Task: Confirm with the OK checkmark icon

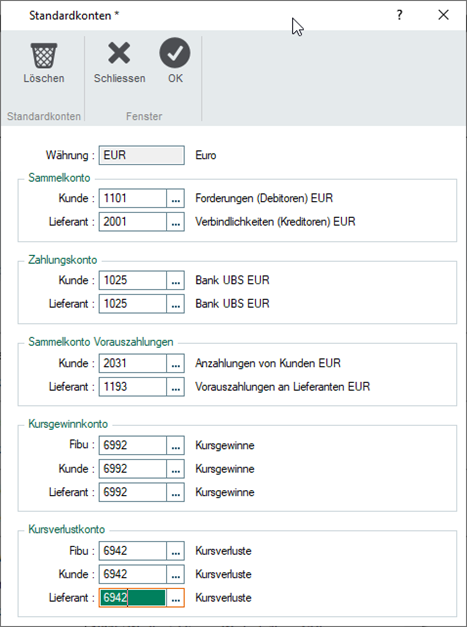Action: [x=175, y=53]
